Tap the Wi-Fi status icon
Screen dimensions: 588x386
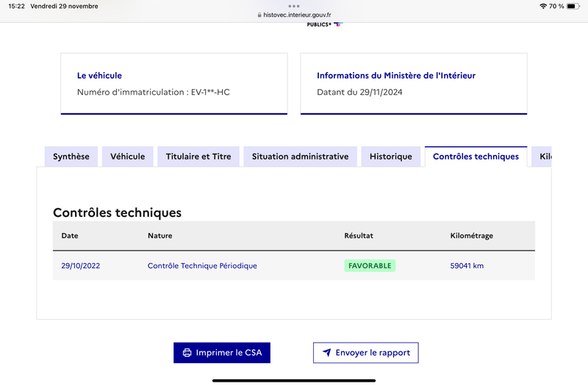point(543,6)
